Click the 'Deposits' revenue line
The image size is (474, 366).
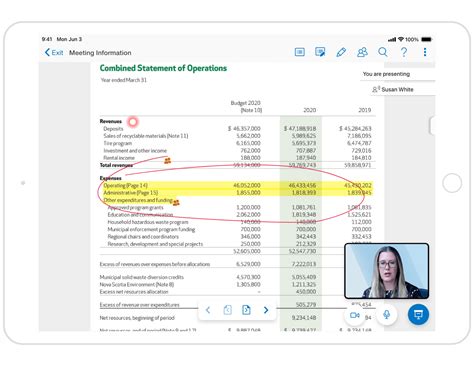tap(113, 129)
